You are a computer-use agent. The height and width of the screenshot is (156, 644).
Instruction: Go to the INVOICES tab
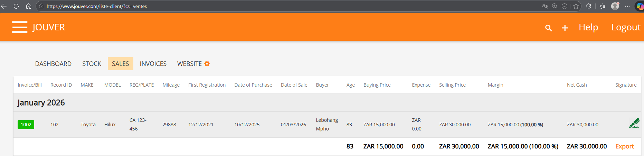153,64
